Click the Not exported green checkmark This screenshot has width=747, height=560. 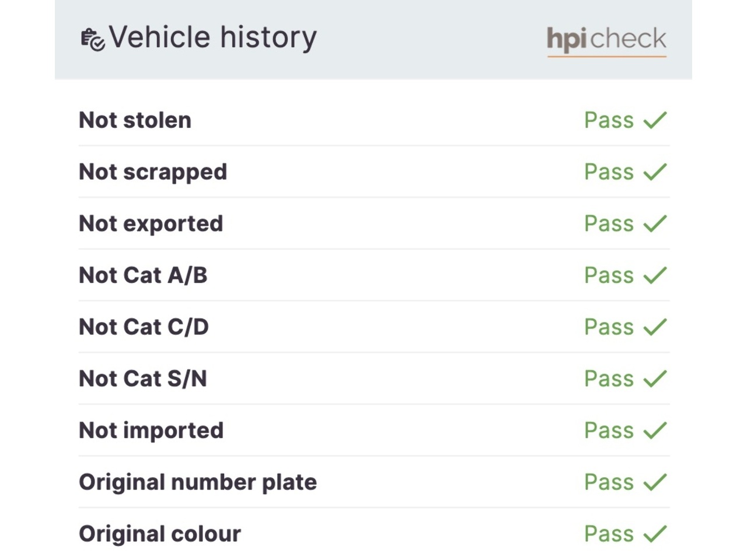[x=655, y=223]
